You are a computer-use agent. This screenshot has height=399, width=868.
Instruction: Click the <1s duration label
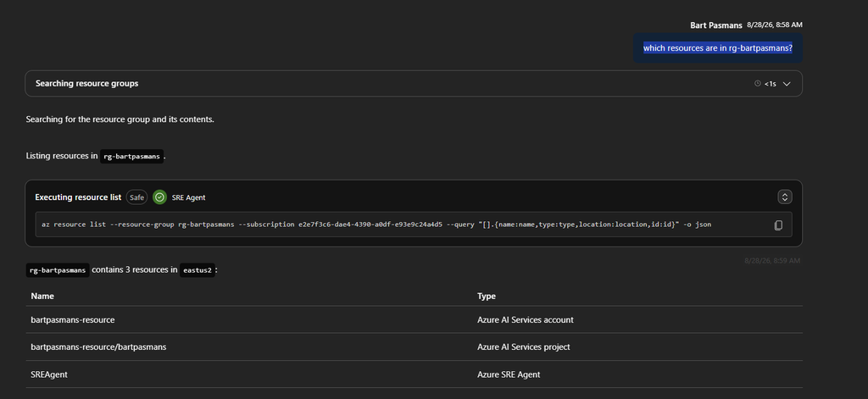click(x=770, y=84)
